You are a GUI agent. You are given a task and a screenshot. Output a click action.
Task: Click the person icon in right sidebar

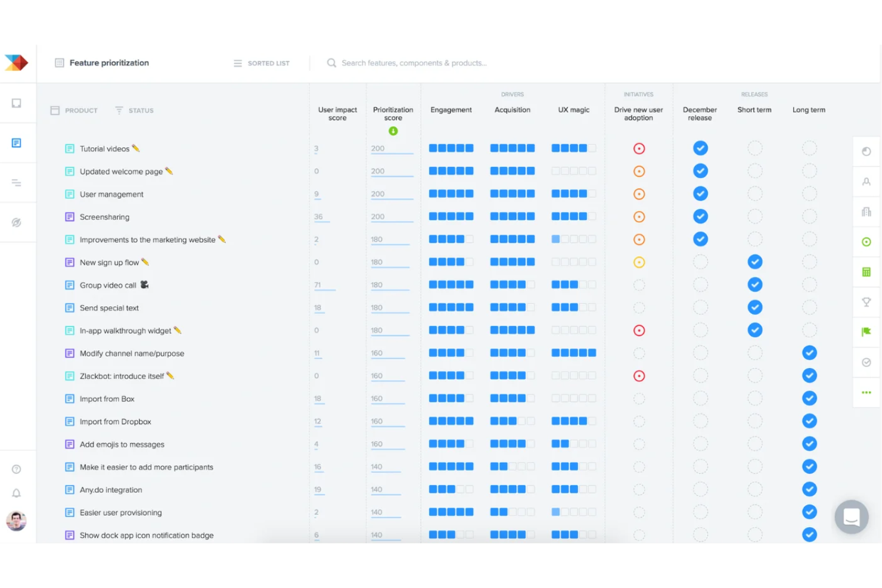[x=867, y=182]
